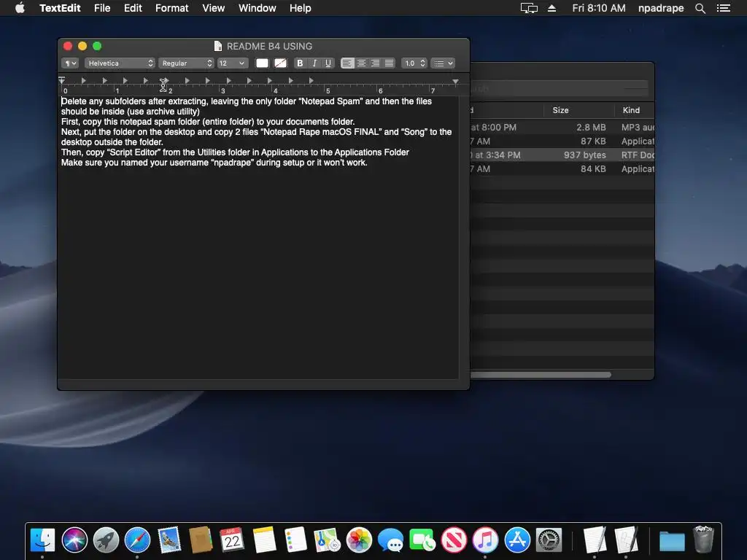Center align the text
This screenshot has height=560, width=747.
362,63
